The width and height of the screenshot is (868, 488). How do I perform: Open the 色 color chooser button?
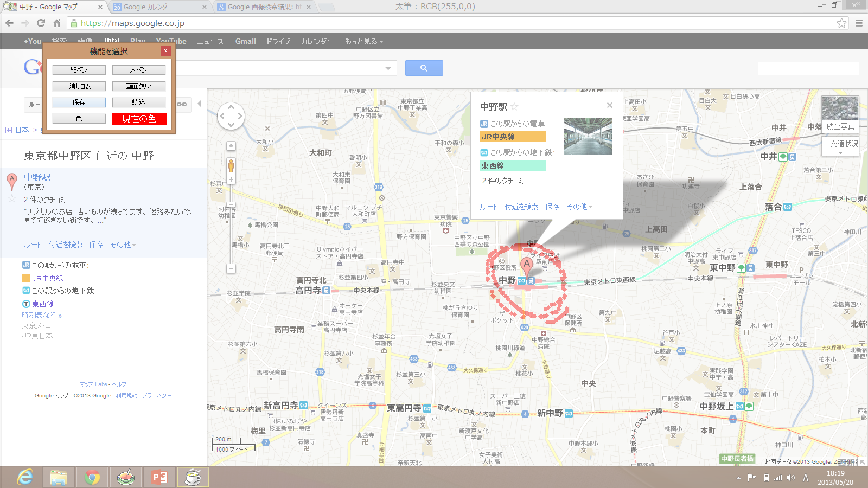[x=79, y=119]
